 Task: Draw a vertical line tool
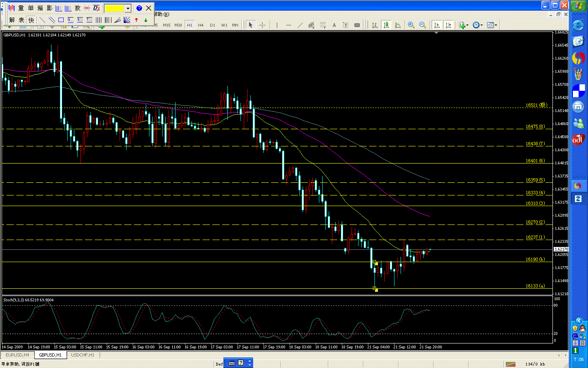[x=277, y=25]
